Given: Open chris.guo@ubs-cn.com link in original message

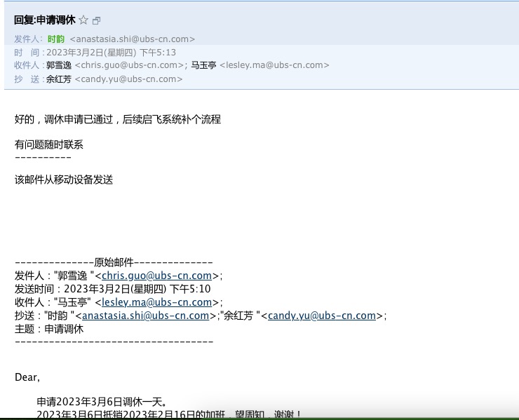Looking at the screenshot, I should [156, 276].
